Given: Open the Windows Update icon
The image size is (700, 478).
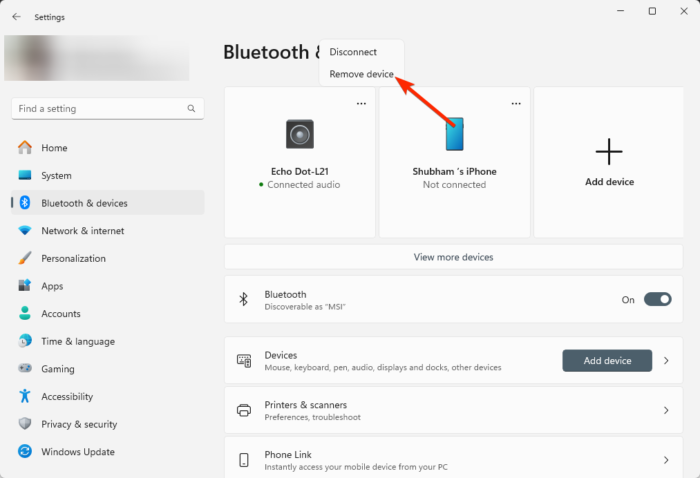Looking at the screenshot, I should click(25, 452).
